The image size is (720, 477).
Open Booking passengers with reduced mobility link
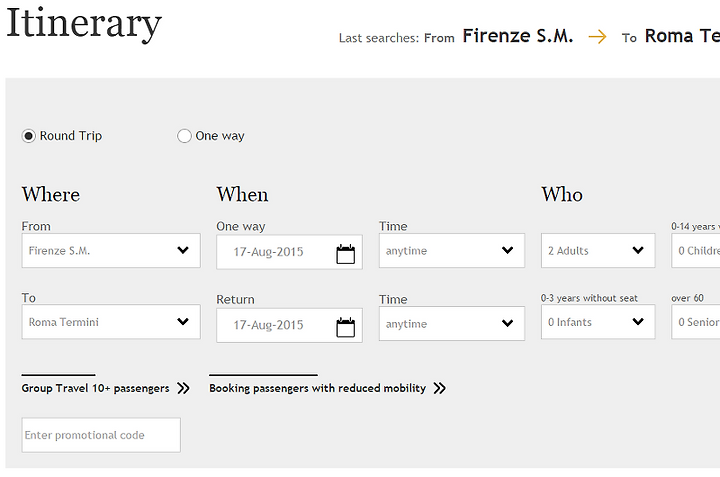(x=317, y=388)
